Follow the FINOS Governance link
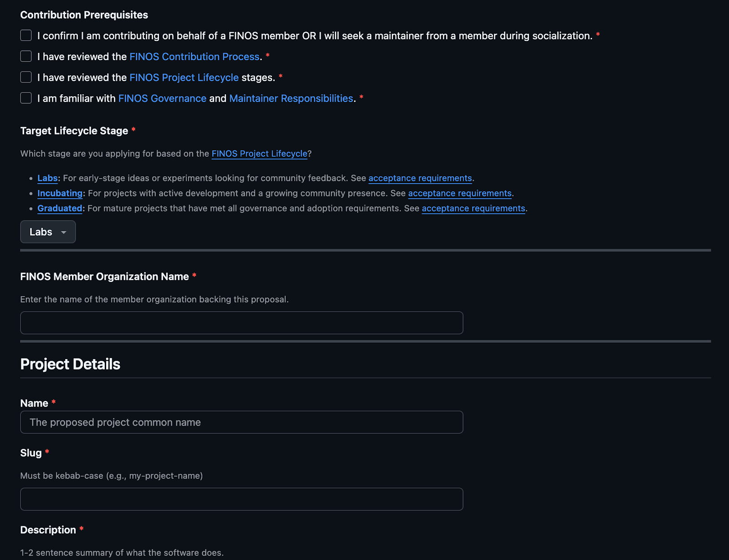Screen dimensions: 729x560 point(162,98)
